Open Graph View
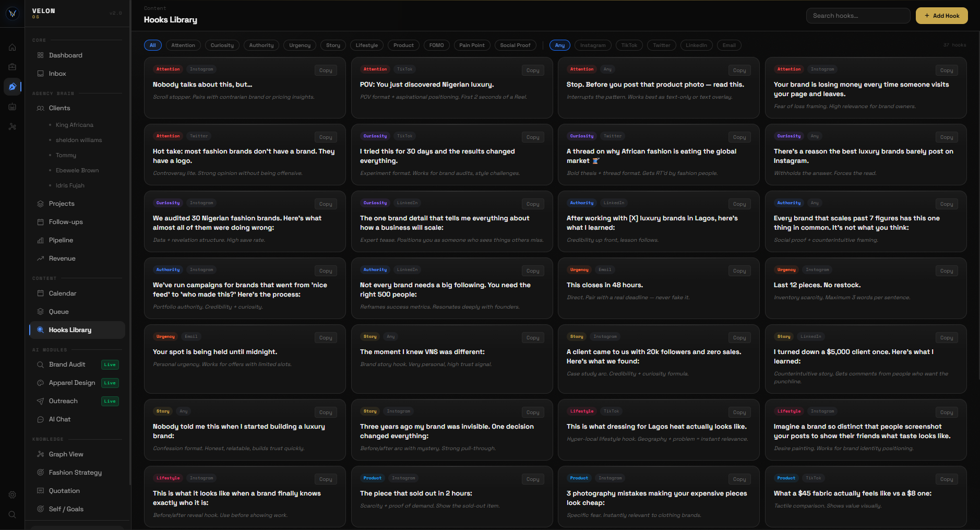The image size is (980, 530). point(77,454)
